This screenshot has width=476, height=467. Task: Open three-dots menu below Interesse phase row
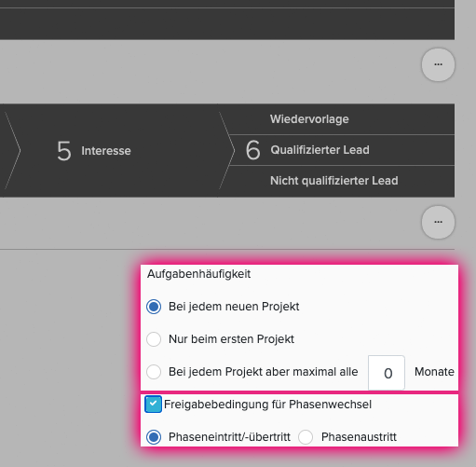click(438, 222)
